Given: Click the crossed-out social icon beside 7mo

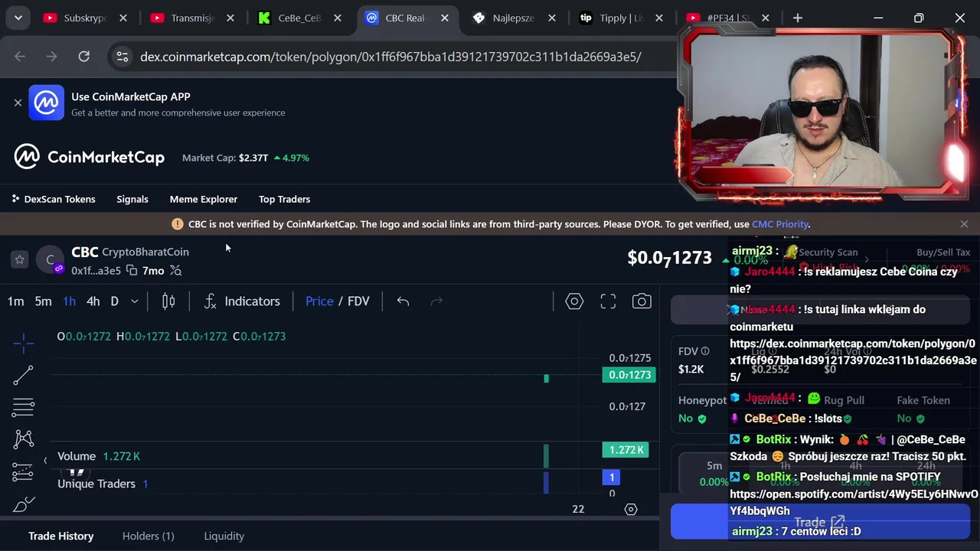Looking at the screenshot, I should tap(175, 270).
